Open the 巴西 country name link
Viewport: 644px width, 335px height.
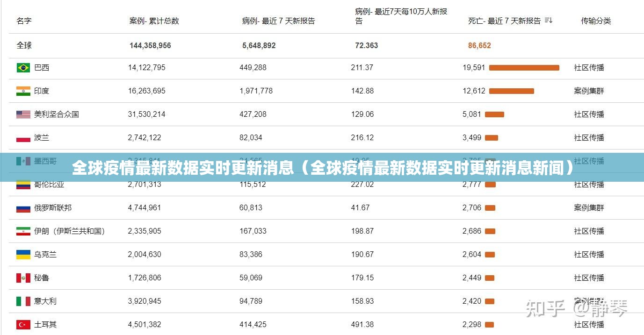click(x=42, y=68)
